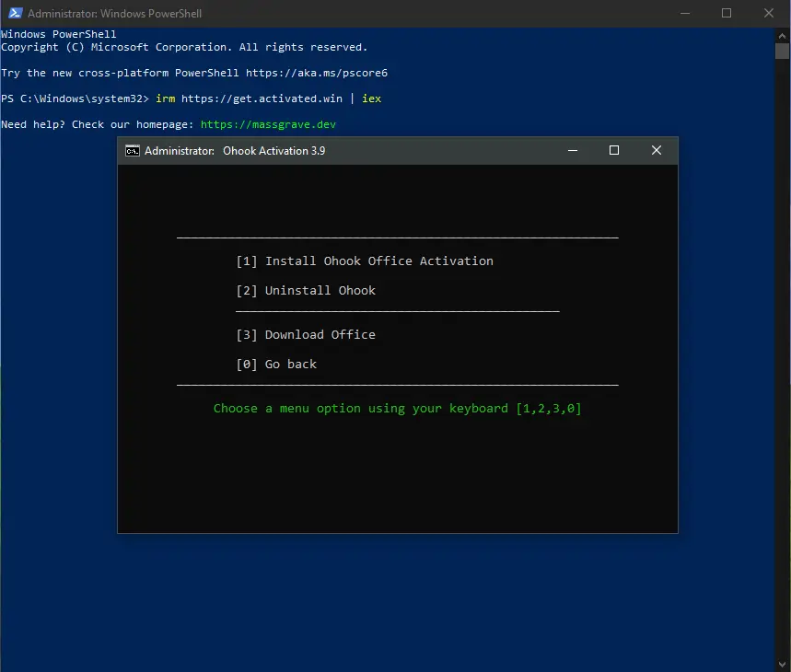Maximize the Ohook Activation 3.9 window

click(614, 151)
